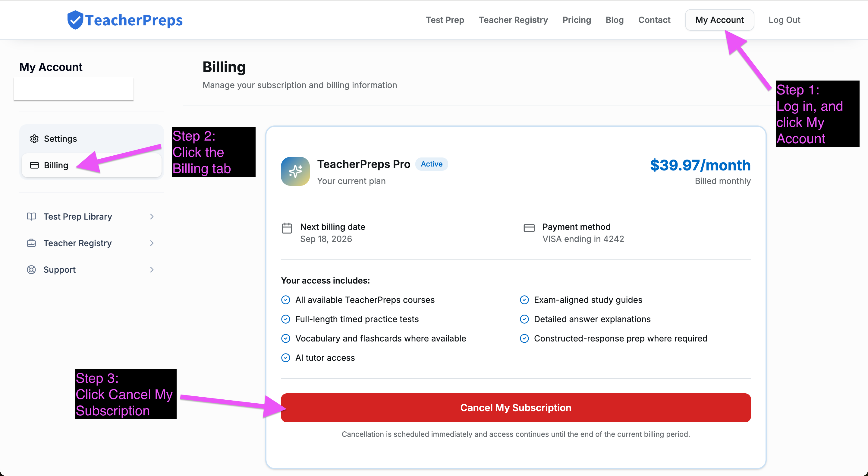The height and width of the screenshot is (476, 868).
Task: Click 'TeacherPreps Pro' plan name
Action: [x=363, y=164]
